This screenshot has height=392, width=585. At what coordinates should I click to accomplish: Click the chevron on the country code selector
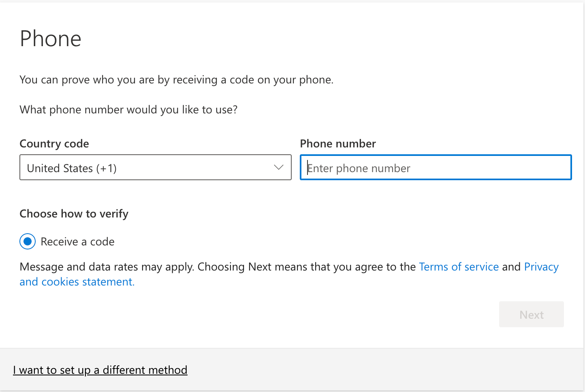[x=278, y=167]
